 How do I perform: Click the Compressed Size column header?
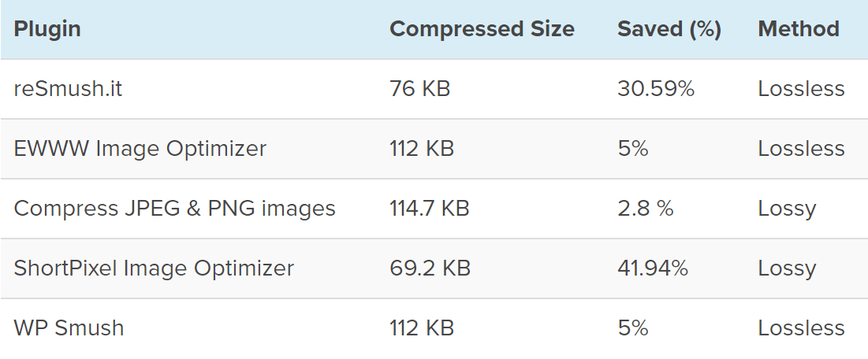(482, 30)
